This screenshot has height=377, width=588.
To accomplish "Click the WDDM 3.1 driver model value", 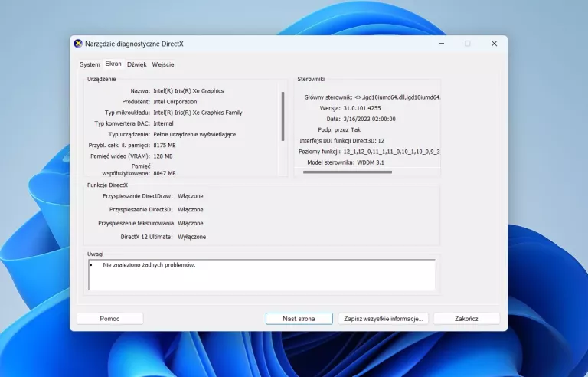I will coord(371,162).
